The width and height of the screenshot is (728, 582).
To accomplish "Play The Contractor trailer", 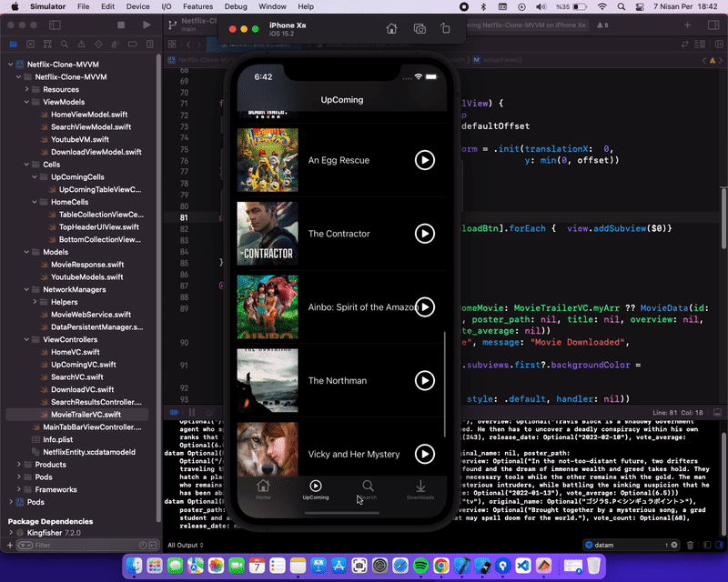I will click(425, 234).
